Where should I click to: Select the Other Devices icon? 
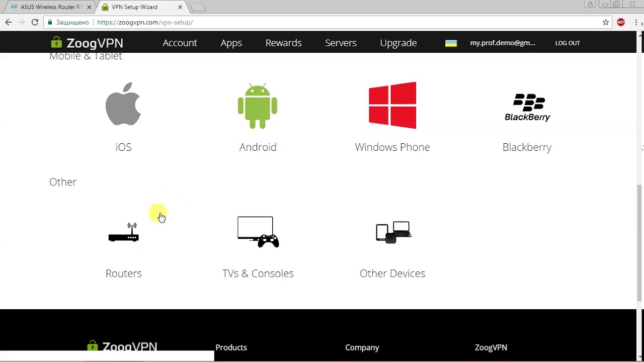pos(393,232)
